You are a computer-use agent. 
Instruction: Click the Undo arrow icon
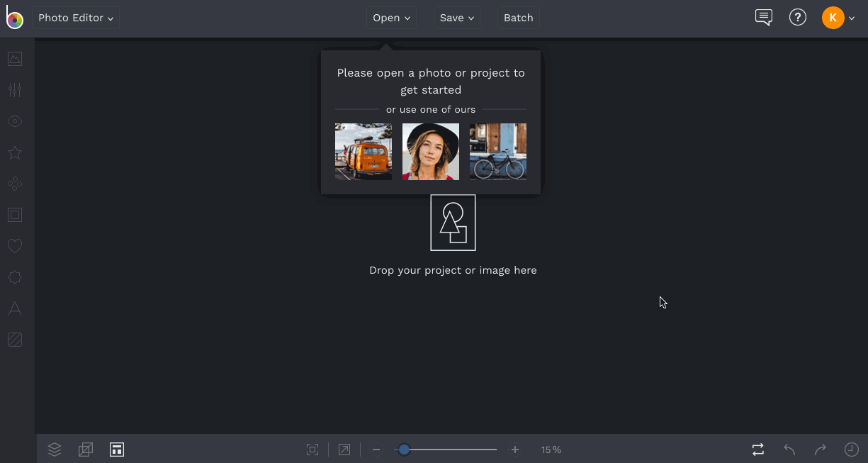coord(789,450)
